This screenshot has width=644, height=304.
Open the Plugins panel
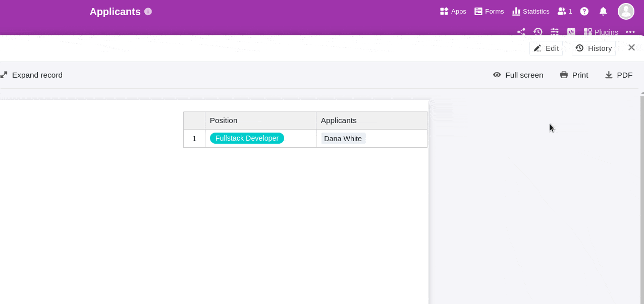(x=601, y=32)
